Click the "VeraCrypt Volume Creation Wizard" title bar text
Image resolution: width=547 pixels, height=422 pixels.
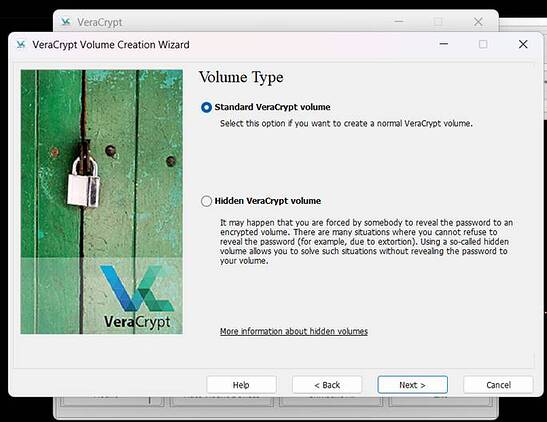click(x=111, y=45)
